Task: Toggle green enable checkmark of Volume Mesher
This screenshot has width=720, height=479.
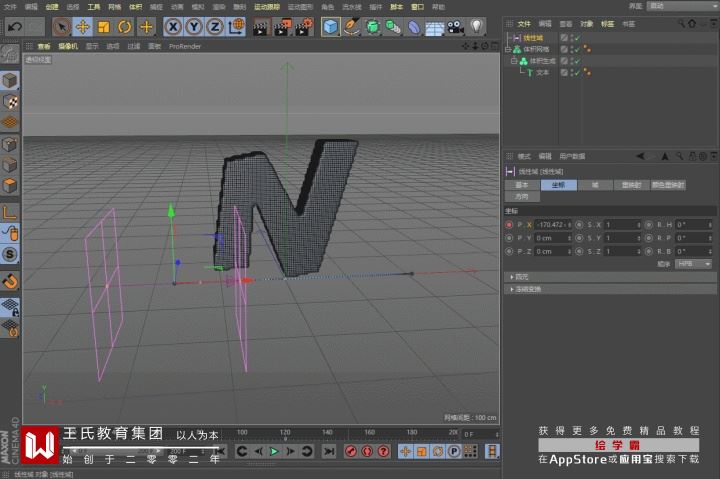Action: 578,49
